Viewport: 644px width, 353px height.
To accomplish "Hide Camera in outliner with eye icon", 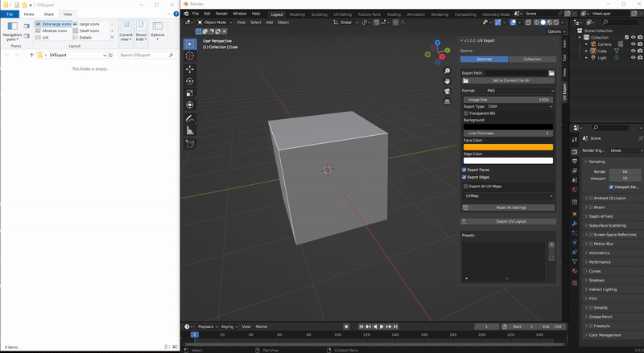I will point(633,44).
